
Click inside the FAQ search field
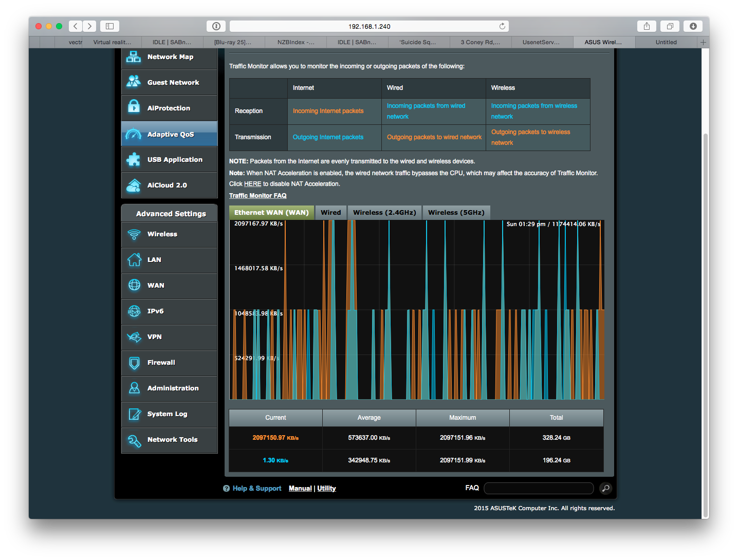click(538, 488)
